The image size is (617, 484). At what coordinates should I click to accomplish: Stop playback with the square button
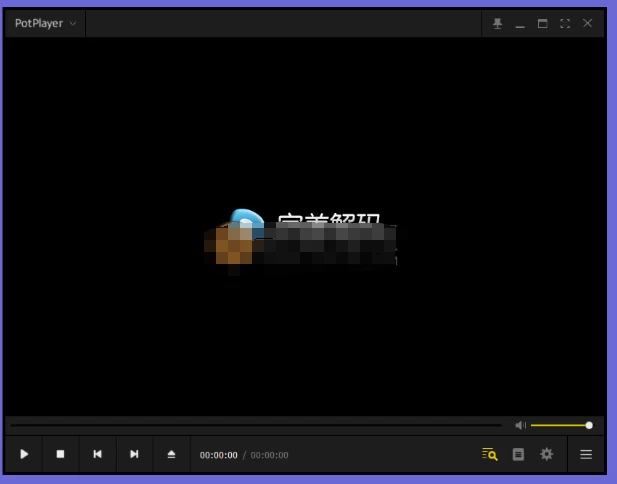pyautogui.click(x=60, y=454)
